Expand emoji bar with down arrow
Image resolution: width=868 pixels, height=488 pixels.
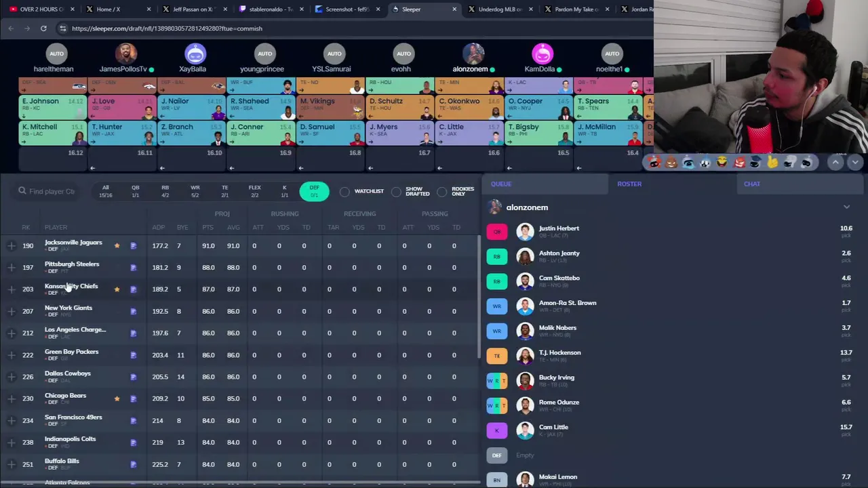855,162
